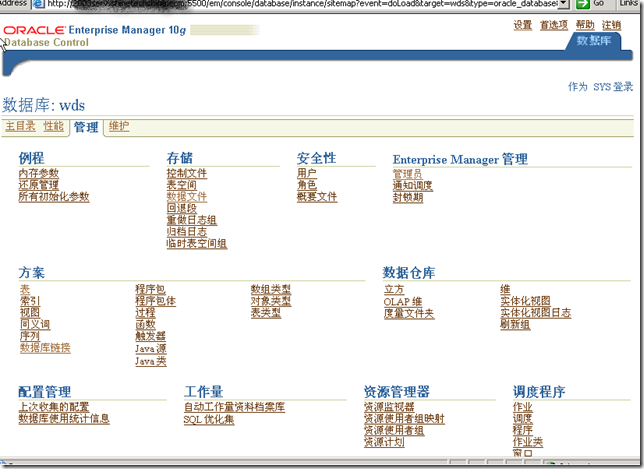The height and width of the screenshot is (469, 644).
Task: Open 数据库使用统计信息 link
Action: tap(64, 418)
